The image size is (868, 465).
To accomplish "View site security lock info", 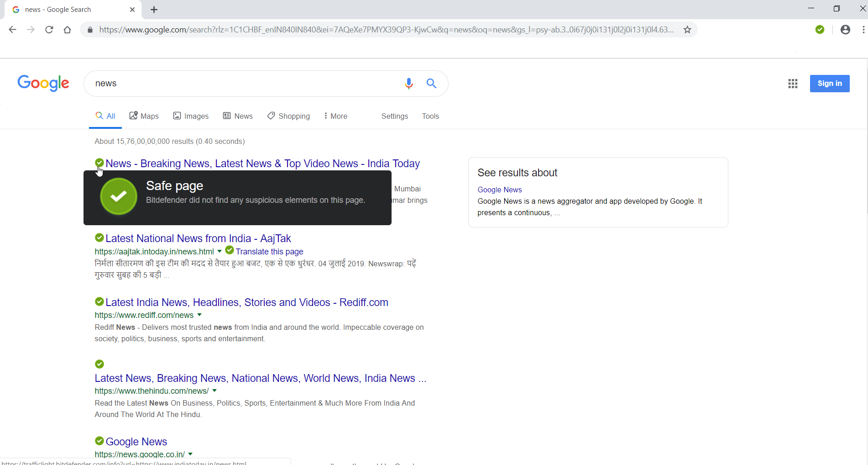I will coord(90,30).
